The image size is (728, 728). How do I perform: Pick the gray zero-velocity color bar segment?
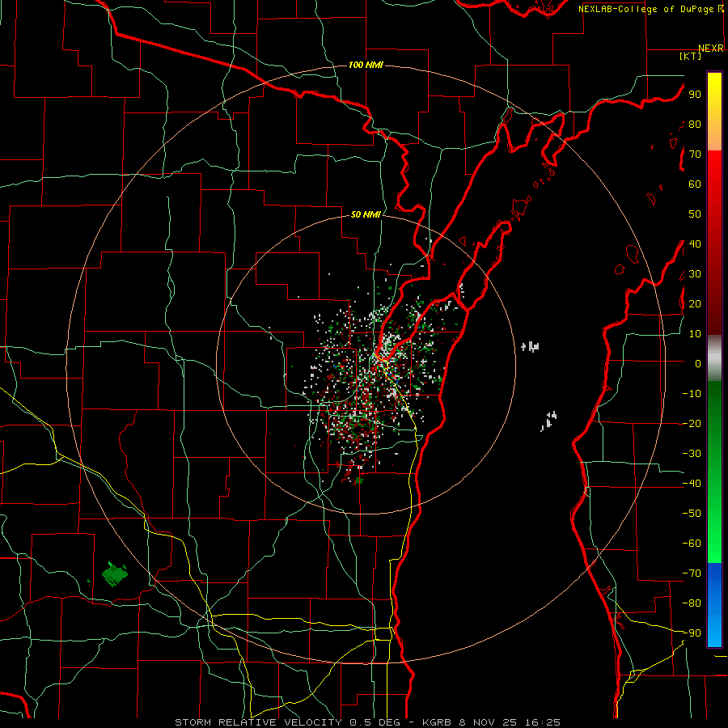(714, 358)
